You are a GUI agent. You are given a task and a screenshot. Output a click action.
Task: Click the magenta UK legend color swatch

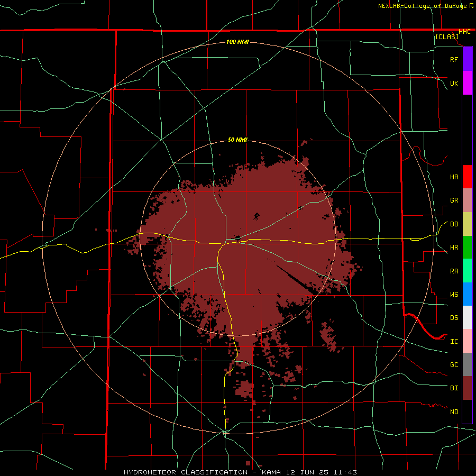(x=467, y=83)
